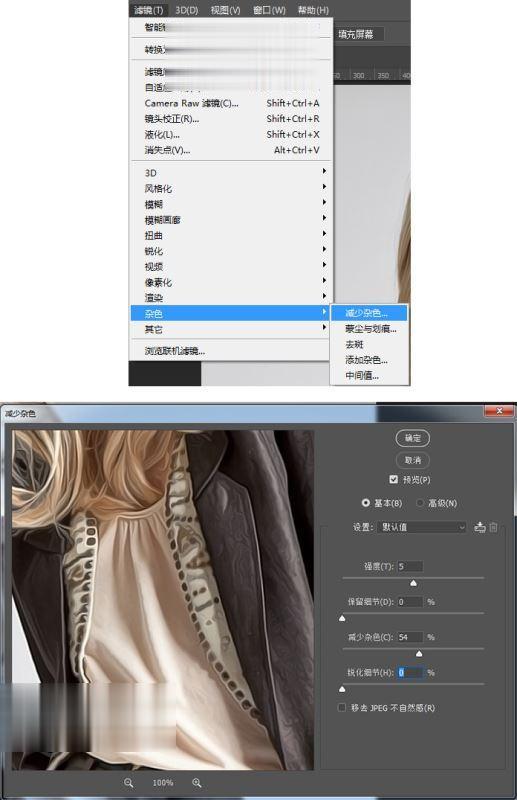Choose 添加杂色... from submenu
Screen dimensions: 517x800
point(370,360)
